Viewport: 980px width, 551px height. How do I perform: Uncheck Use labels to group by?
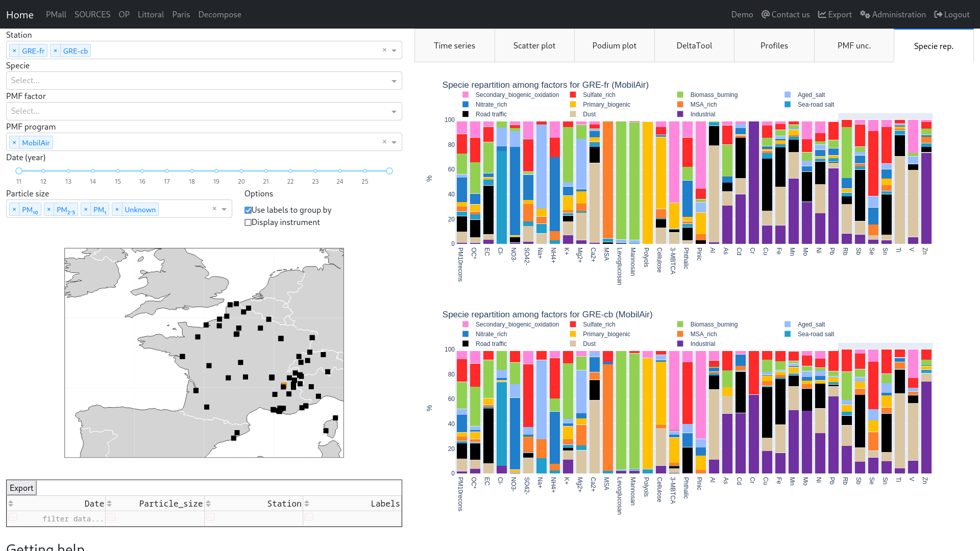248,210
